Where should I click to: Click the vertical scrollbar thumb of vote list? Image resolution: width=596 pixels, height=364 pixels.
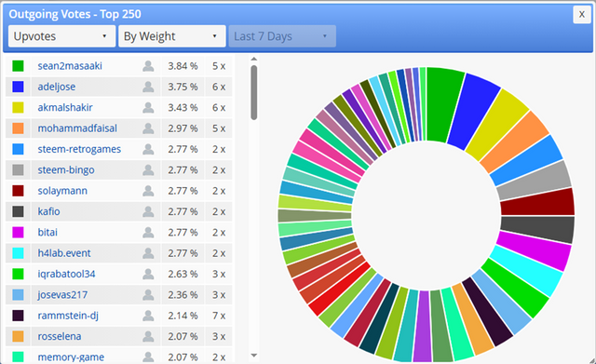tap(254, 93)
